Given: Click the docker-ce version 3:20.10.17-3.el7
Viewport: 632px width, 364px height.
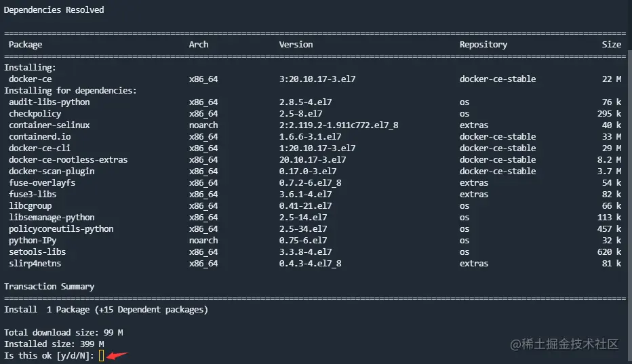Looking at the screenshot, I should (317, 79).
